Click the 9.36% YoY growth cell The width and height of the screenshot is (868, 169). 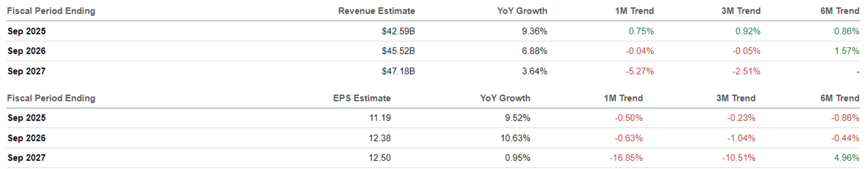[534, 31]
